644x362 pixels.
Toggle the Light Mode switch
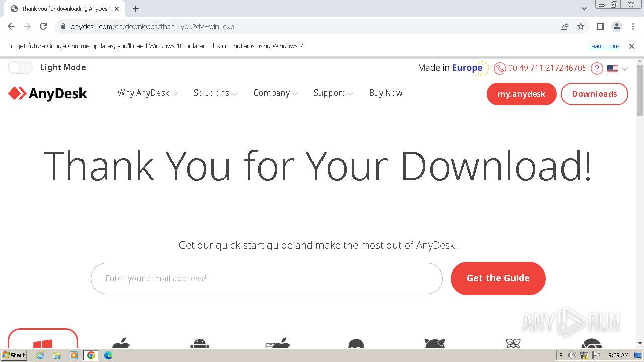[20, 67]
